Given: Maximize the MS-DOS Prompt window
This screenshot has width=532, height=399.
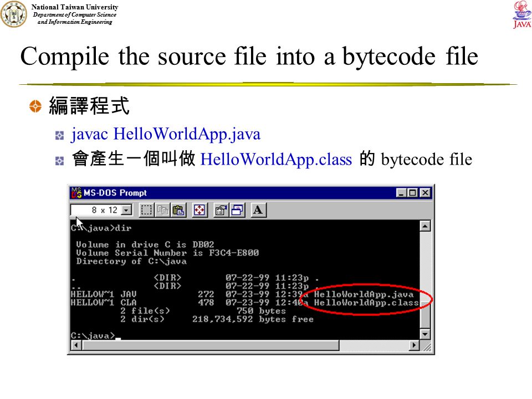Looking at the screenshot, I should (412, 193).
